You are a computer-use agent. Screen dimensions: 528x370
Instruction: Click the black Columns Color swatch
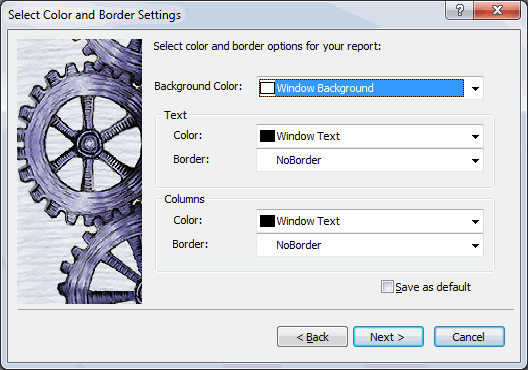pyautogui.click(x=267, y=221)
